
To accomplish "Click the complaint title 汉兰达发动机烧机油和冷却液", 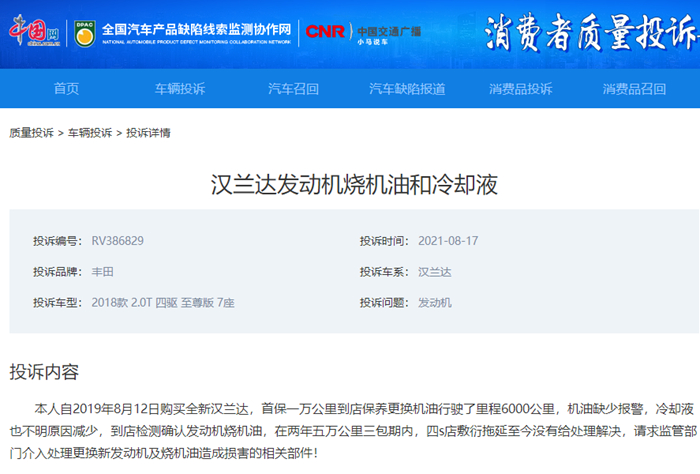I will (354, 184).
